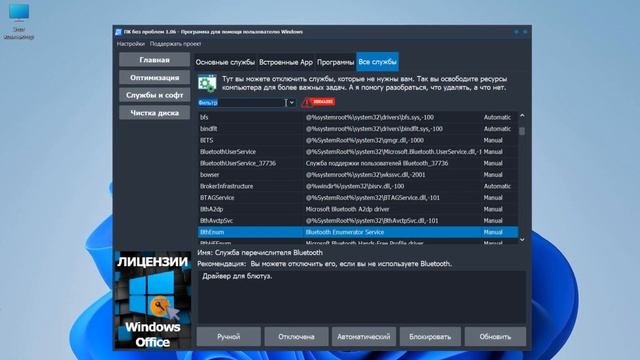Screen dimensions: 640x360
Task: Click the Обновить button
Action: [x=495, y=337]
